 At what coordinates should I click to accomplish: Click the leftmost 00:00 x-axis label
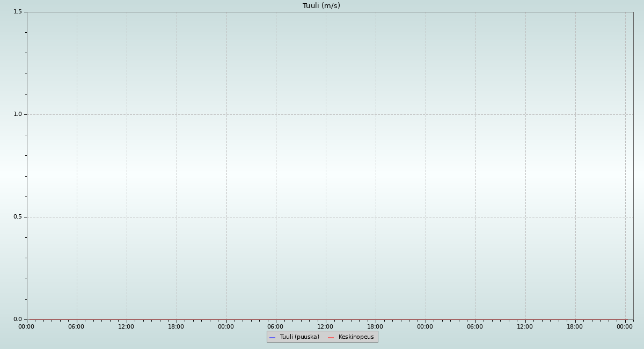click(x=26, y=326)
